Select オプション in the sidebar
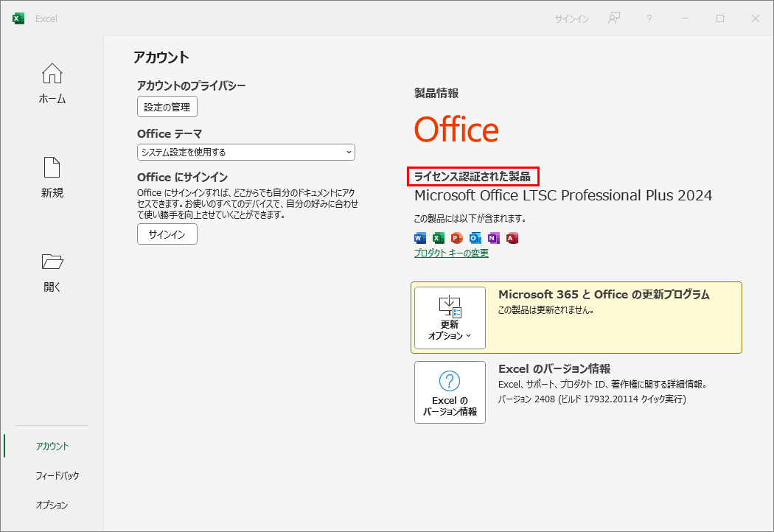Viewport: 774px width, 532px height. [52, 505]
